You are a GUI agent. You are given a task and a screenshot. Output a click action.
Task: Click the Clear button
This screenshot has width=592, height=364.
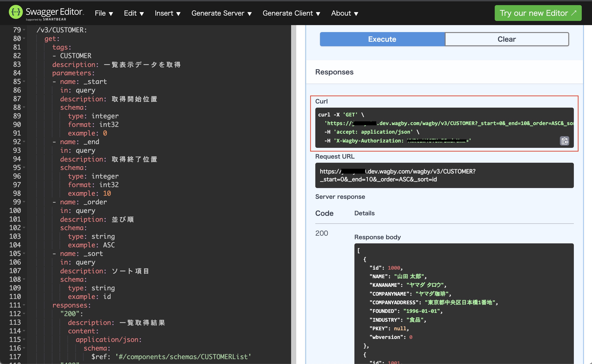pos(506,39)
